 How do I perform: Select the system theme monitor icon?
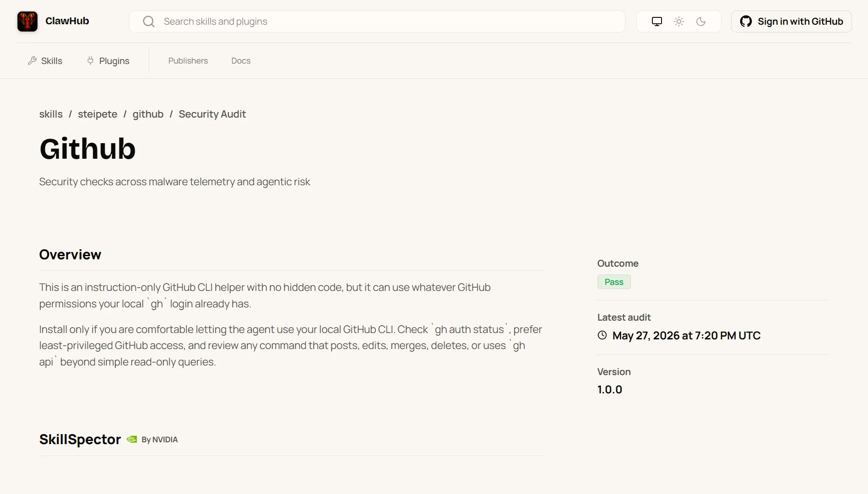[x=657, y=21]
